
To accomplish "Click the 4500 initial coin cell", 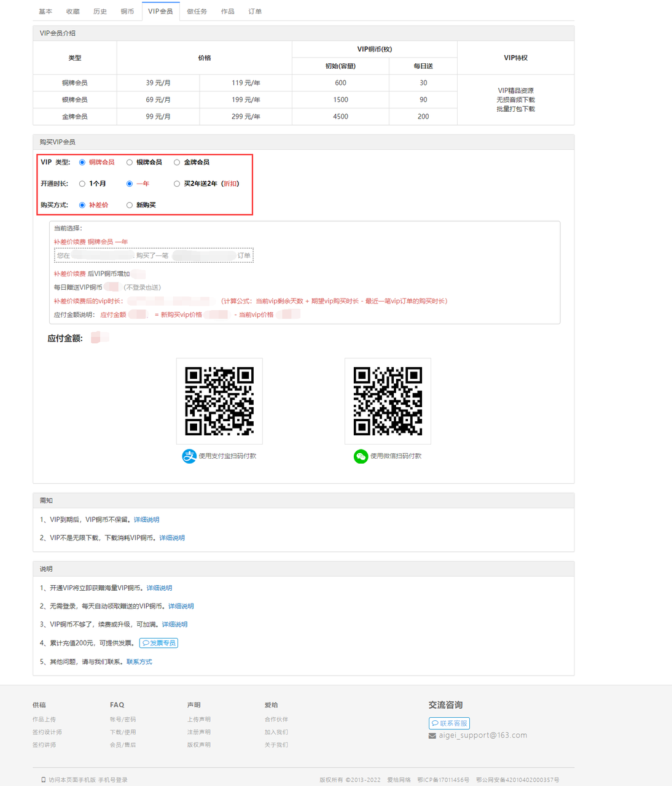I will (340, 117).
